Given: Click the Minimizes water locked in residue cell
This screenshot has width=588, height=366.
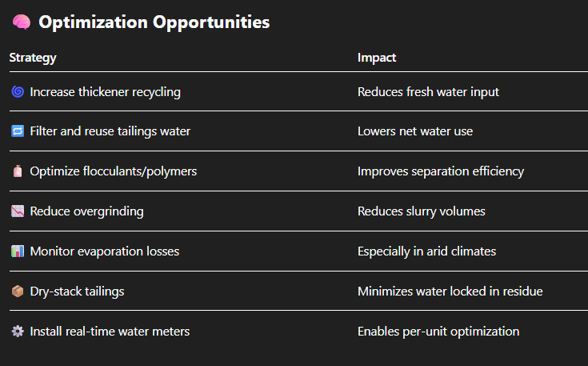Looking at the screenshot, I should click(x=450, y=292).
